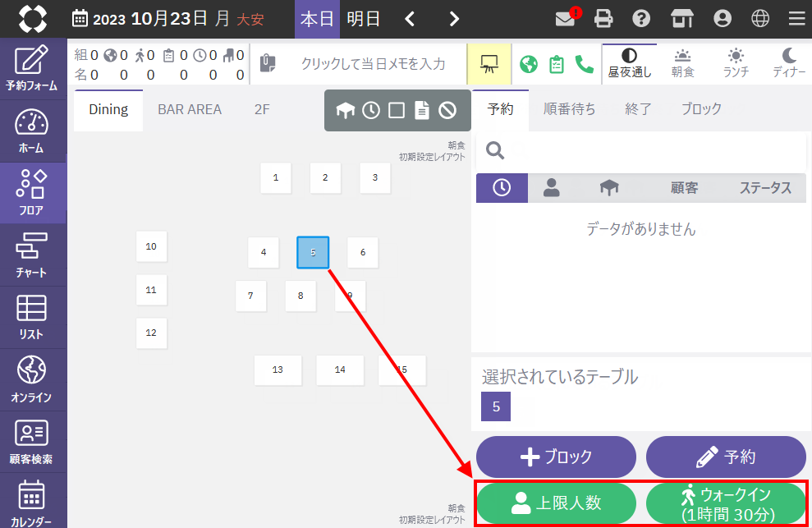The height and width of the screenshot is (528, 812).
Task: Click the globe language icon in header
Action: 760,18
